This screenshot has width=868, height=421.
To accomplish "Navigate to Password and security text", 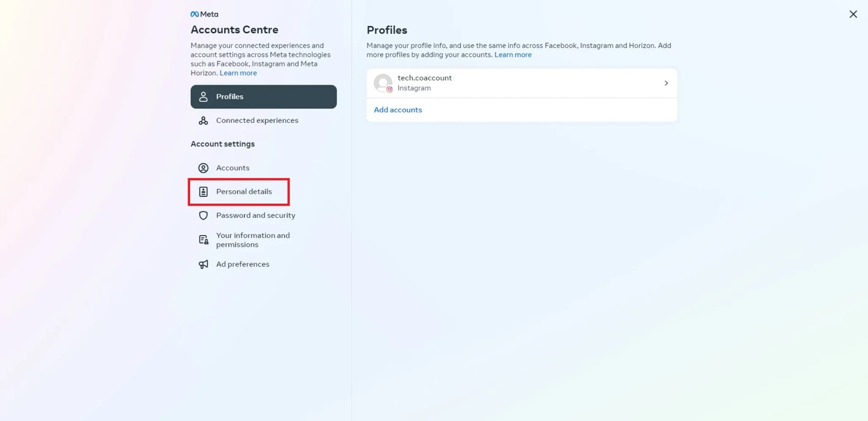I will 255,215.
